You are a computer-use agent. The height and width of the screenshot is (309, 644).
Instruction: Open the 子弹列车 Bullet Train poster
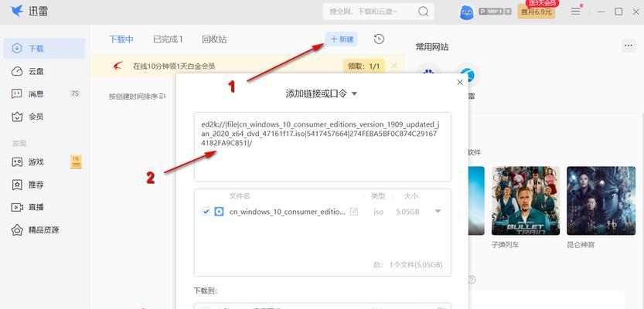[x=525, y=201]
